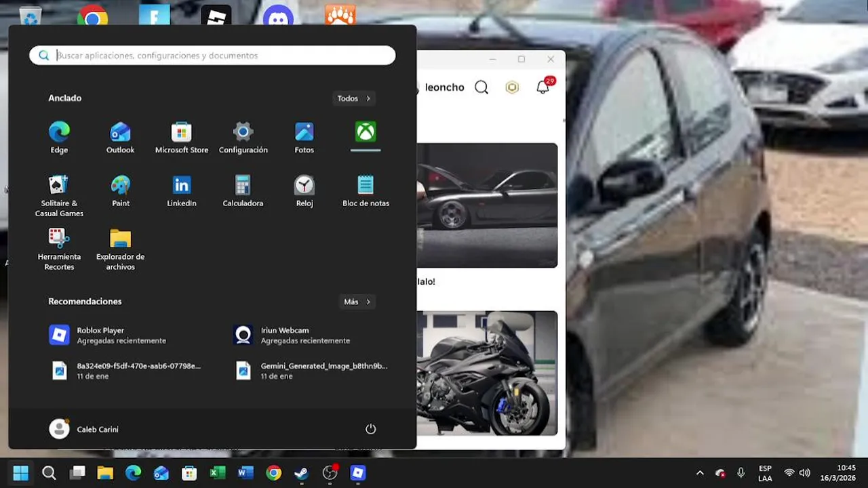Show hidden tray icons chevron
This screenshot has width=868, height=488.
(x=700, y=472)
